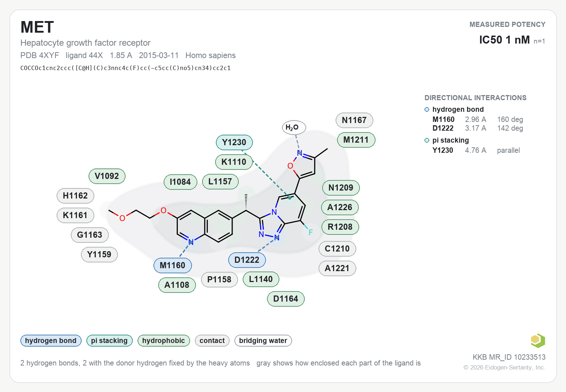Click the '2.96 A' distance for M1160
The height and width of the screenshot is (392, 566).
click(x=476, y=119)
